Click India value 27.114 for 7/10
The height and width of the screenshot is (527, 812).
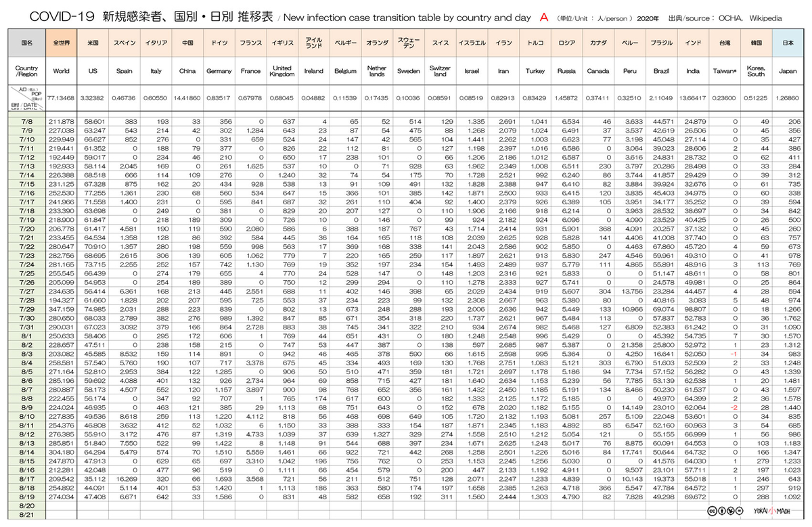[x=694, y=139]
